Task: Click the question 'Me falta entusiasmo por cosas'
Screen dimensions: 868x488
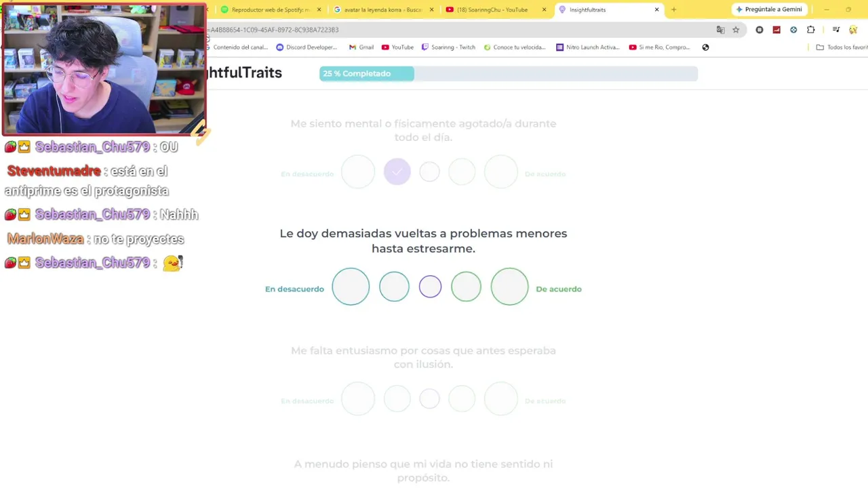Action: (423, 357)
